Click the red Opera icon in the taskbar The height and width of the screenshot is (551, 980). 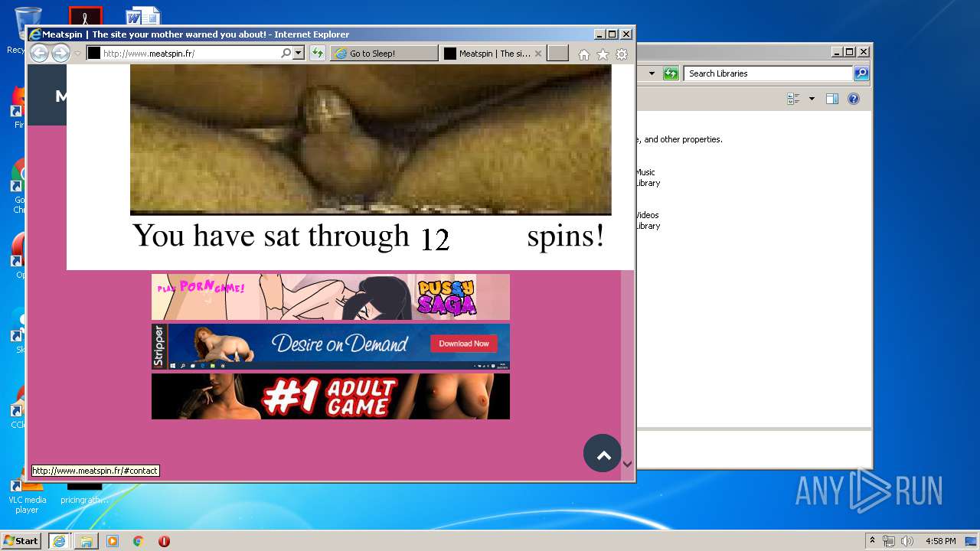pyautogui.click(x=164, y=541)
